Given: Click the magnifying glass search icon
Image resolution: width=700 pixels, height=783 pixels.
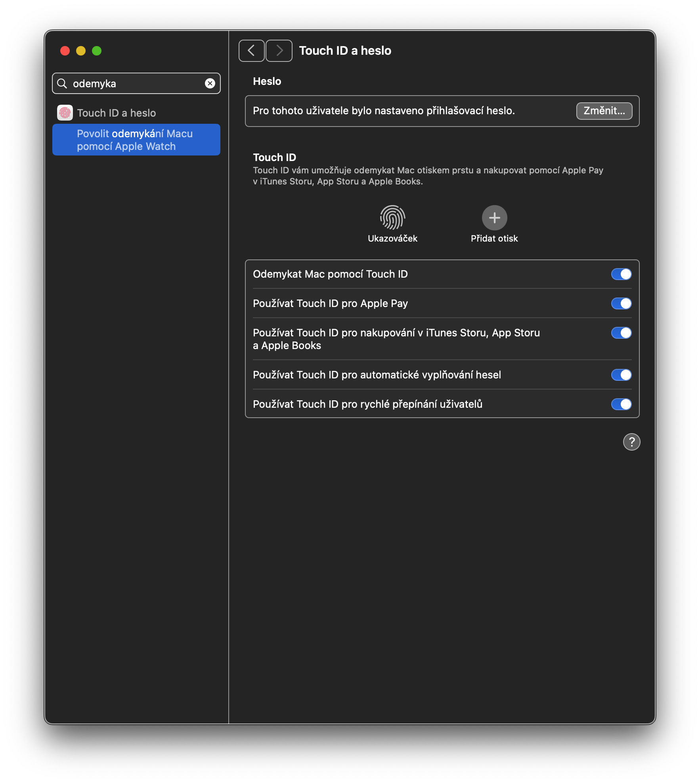Looking at the screenshot, I should (62, 83).
